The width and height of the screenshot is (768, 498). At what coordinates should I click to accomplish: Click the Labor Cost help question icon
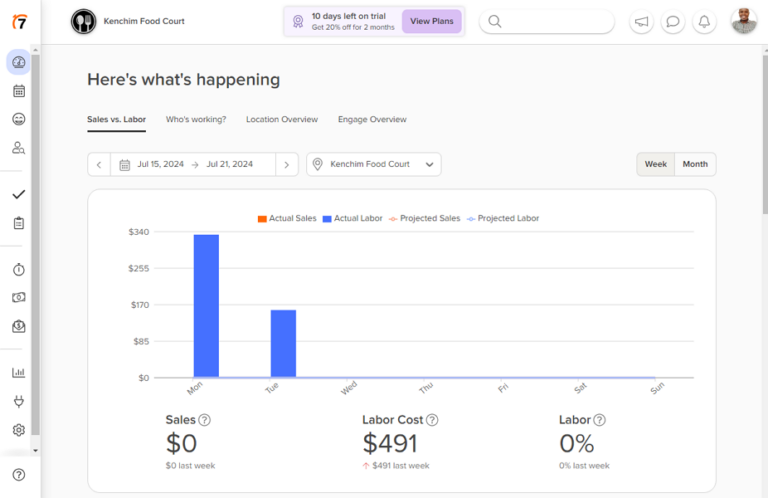coord(432,420)
